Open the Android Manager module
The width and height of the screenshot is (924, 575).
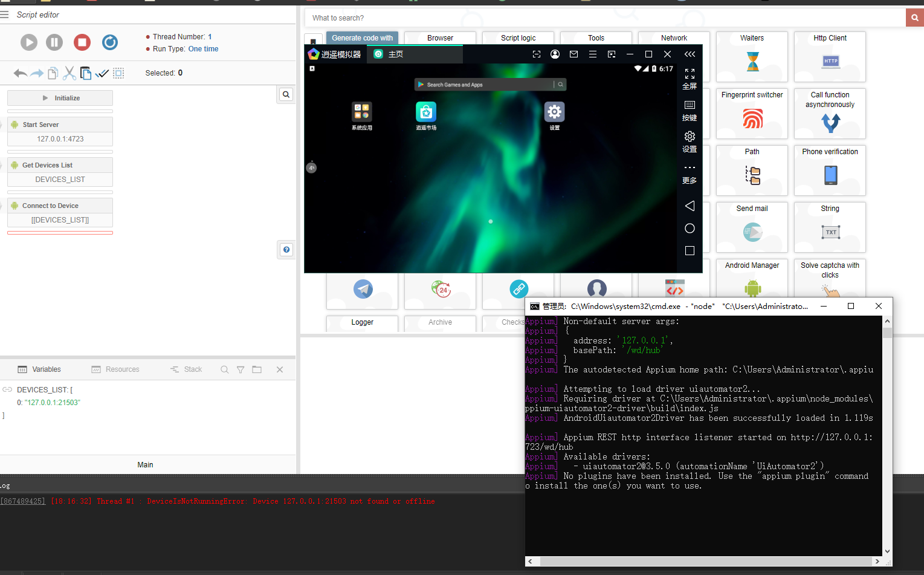click(752, 278)
